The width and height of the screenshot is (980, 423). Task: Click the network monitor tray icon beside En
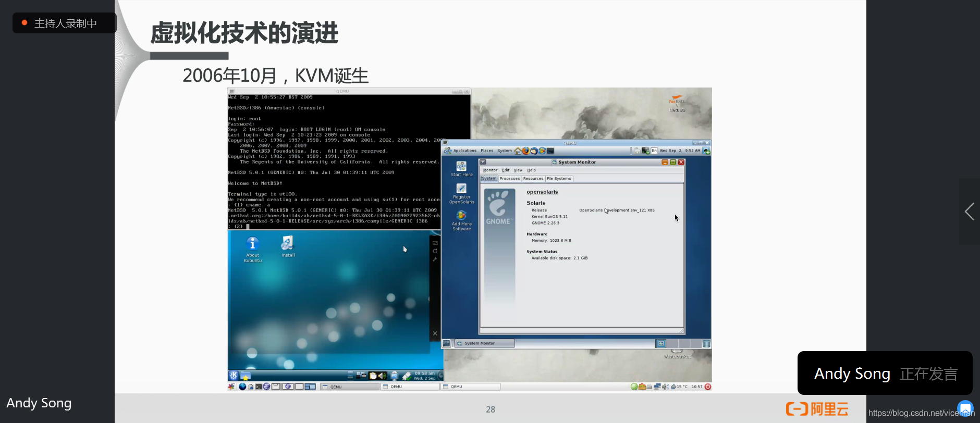tap(645, 151)
